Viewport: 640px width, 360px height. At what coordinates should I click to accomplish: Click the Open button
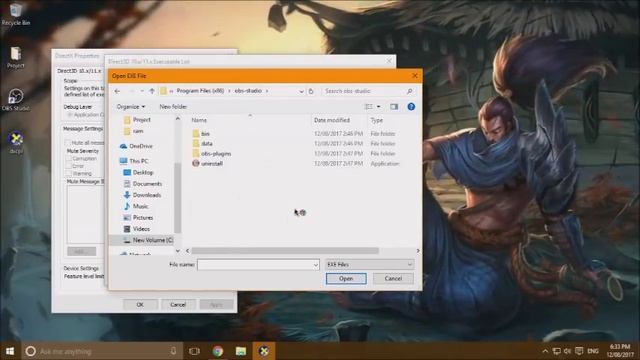(346, 278)
